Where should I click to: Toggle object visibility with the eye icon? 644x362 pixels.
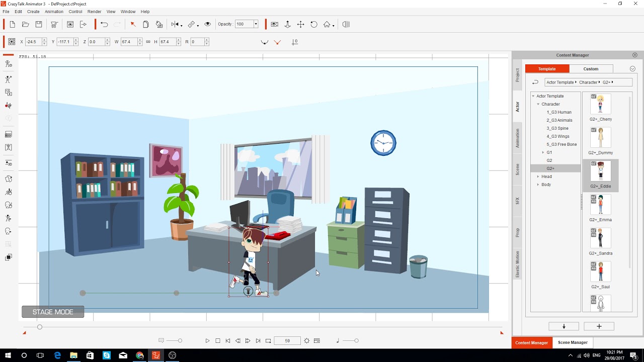click(208, 24)
